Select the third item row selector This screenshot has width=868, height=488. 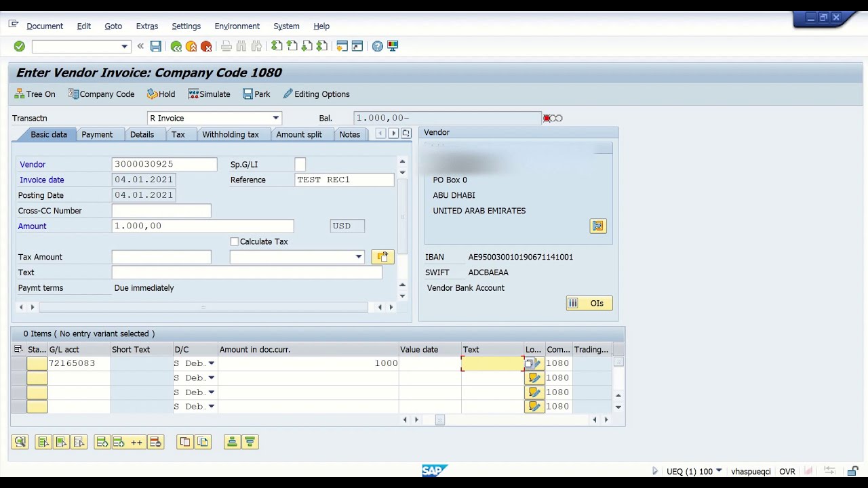[18, 392]
